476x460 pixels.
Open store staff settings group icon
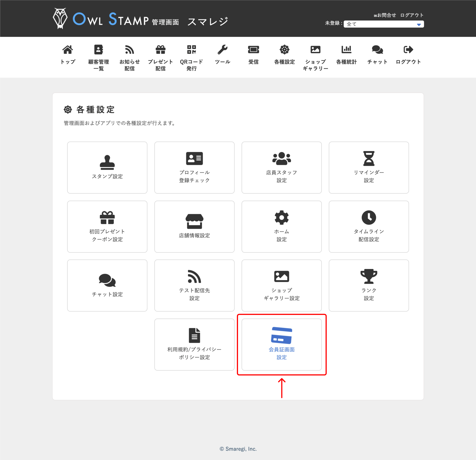[x=282, y=158]
